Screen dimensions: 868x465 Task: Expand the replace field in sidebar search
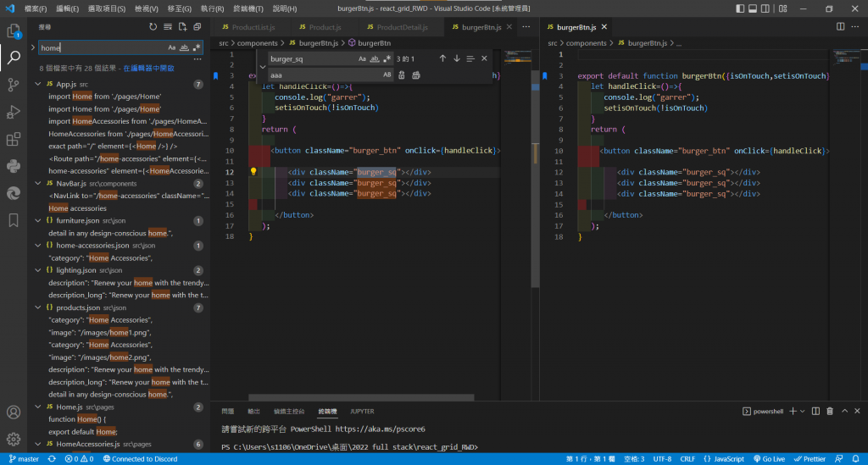coord(32,48)
